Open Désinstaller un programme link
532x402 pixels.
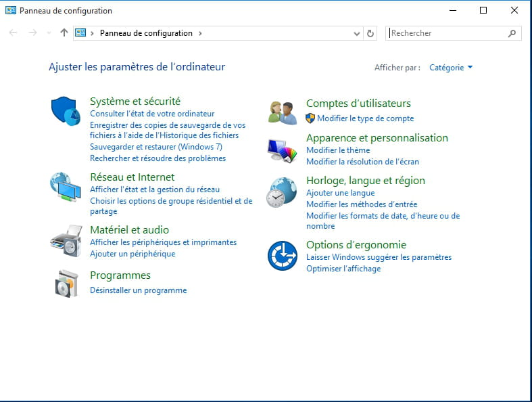138,290
